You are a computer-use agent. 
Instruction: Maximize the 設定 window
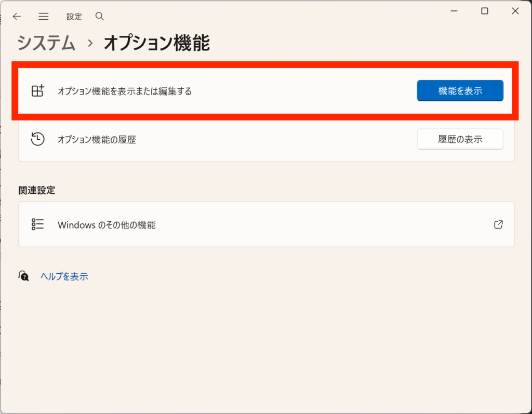[x=484, y=11]
